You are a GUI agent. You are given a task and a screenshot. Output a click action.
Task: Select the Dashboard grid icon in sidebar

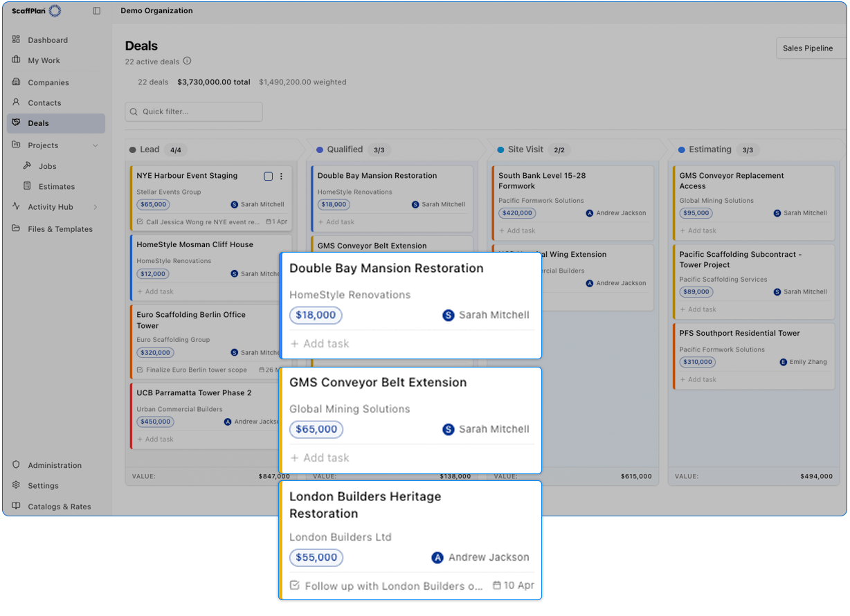(x=15, y=39)
